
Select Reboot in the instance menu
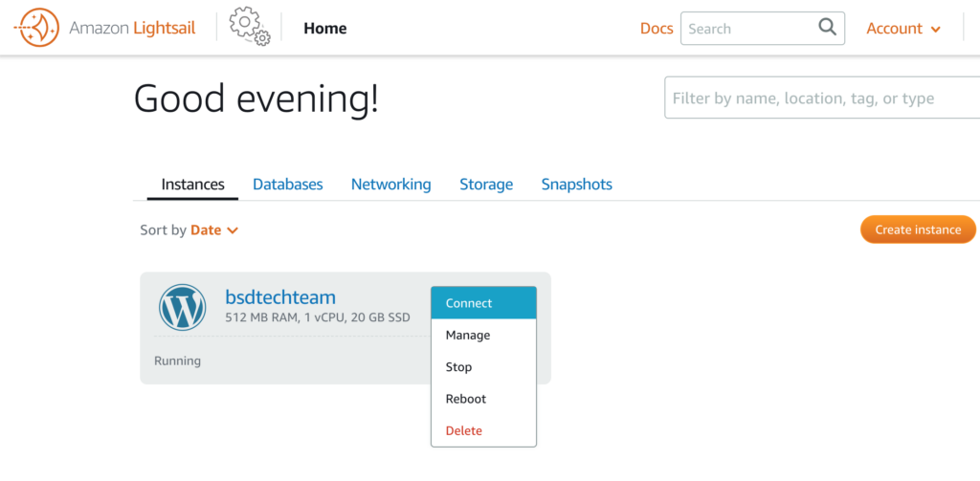coord(483,399)
